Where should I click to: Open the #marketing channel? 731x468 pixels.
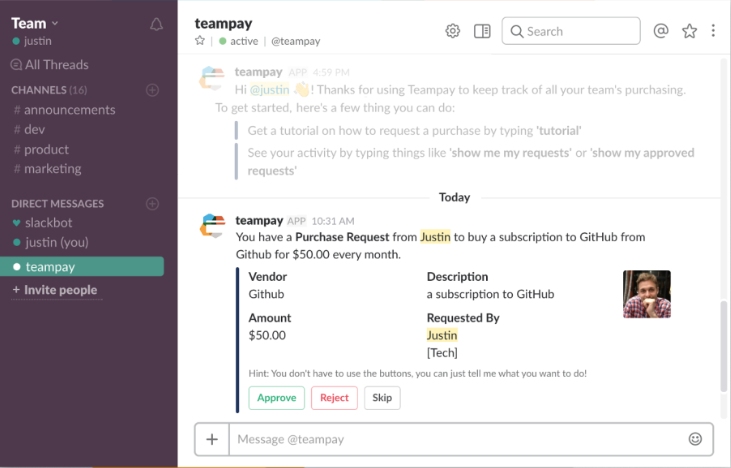pyautogui.click(x=47, y=169)
